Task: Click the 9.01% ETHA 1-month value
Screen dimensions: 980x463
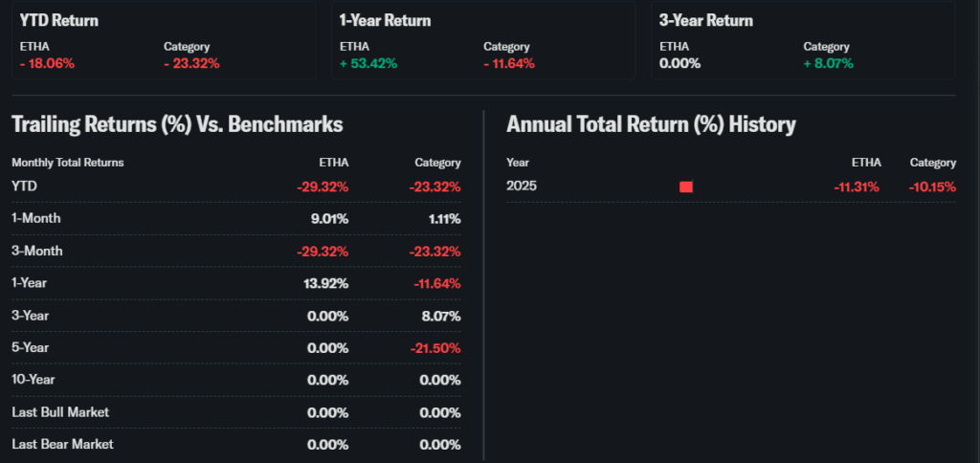Action: tap(328, 218)
